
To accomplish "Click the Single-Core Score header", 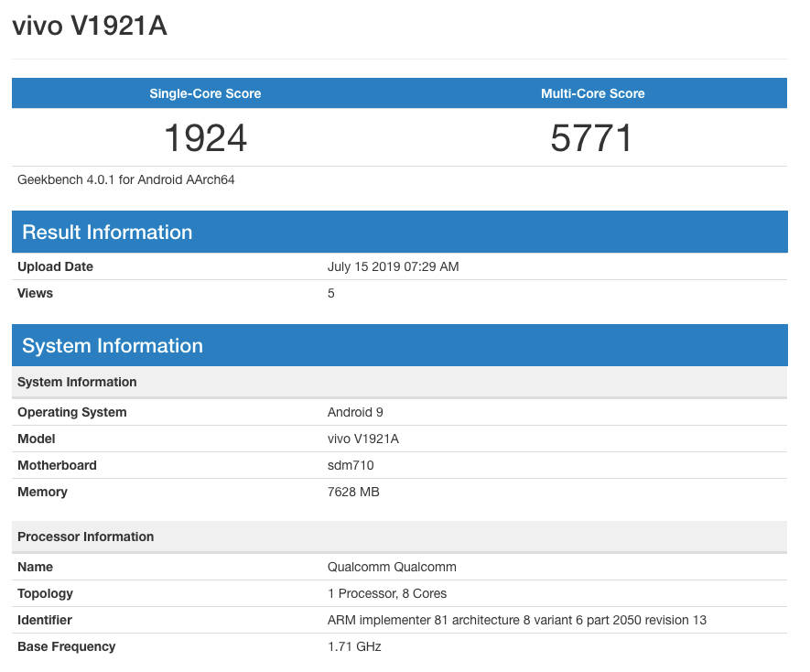I will coord(205,93).
